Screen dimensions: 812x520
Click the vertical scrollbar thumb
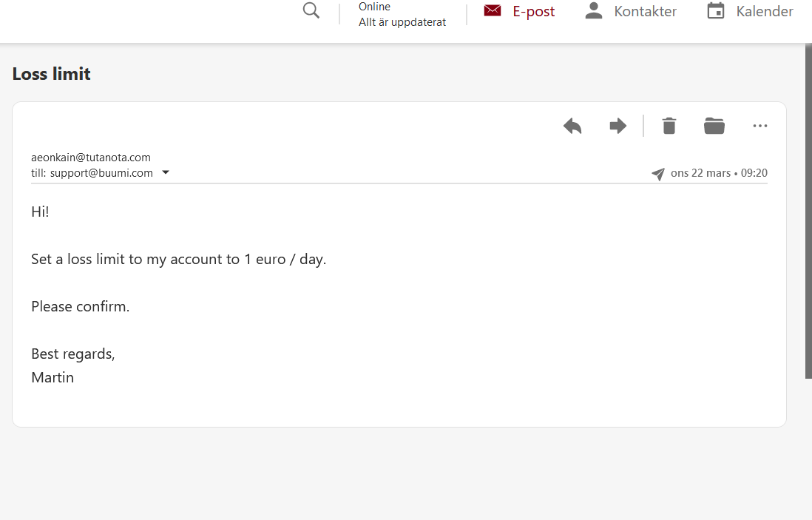coord(808,211)
